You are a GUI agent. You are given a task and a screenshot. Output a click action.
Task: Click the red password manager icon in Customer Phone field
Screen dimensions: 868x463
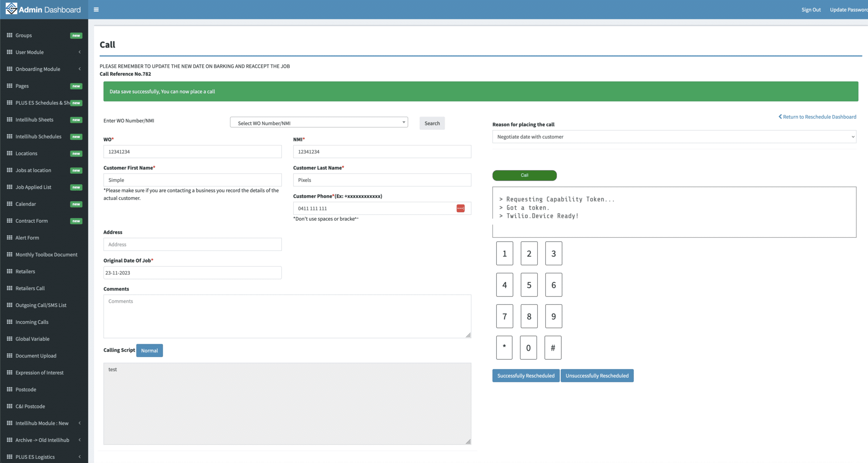(x=460, y=208)
